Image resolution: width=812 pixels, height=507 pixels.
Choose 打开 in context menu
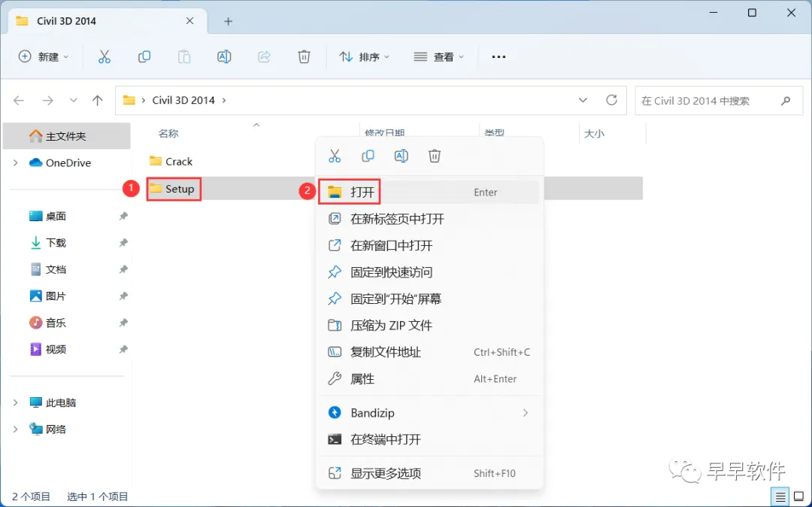pyautogui.click(x=429, y=192)
